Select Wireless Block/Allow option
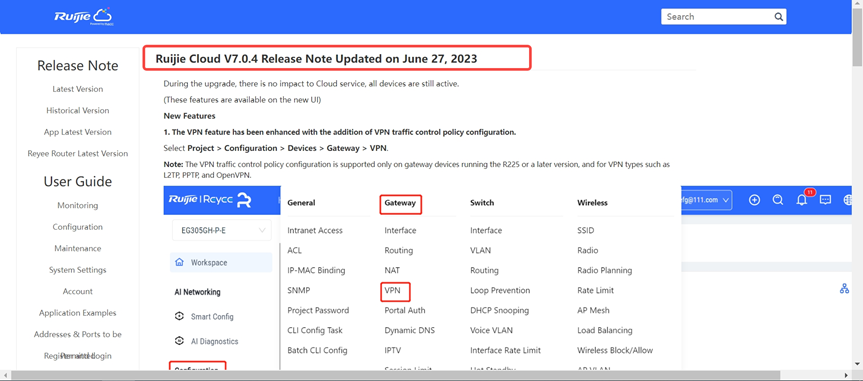863x381 pixels. [x=615, y=350]
